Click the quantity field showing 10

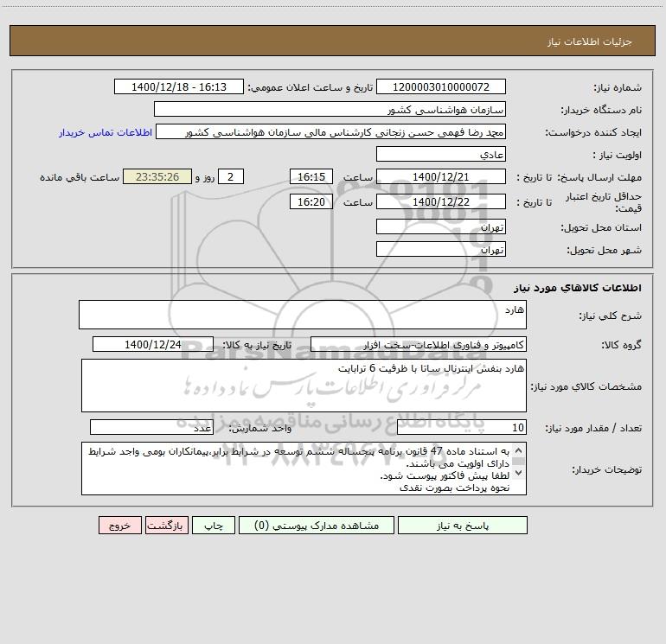tap(462, 428)
